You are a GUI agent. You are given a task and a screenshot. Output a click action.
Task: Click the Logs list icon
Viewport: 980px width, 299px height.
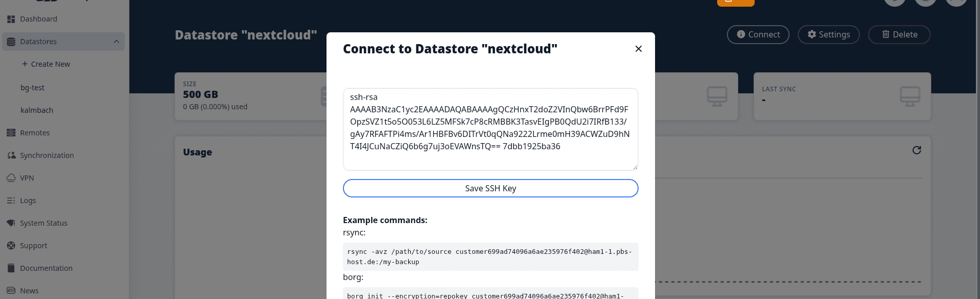tap(11, 201)
